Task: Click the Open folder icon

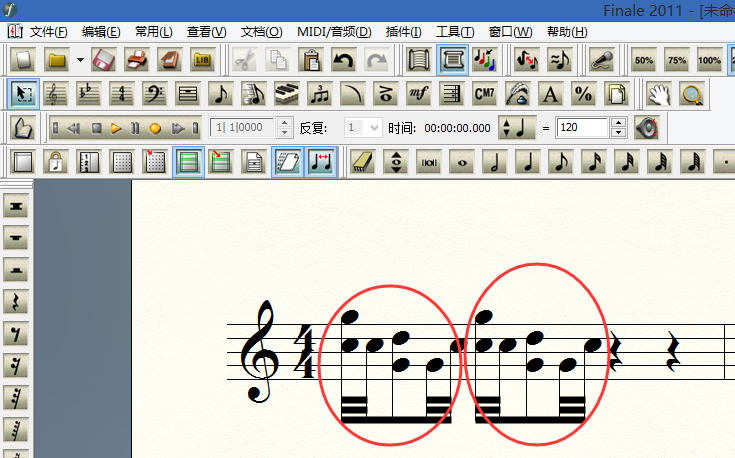Action: click(x=56, y=60)
